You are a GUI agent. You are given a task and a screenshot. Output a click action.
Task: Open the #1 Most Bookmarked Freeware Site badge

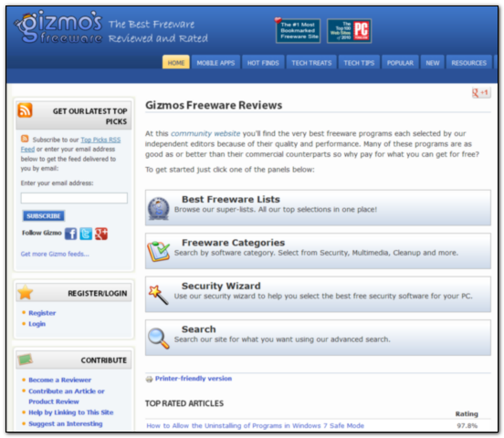[298, 31]
